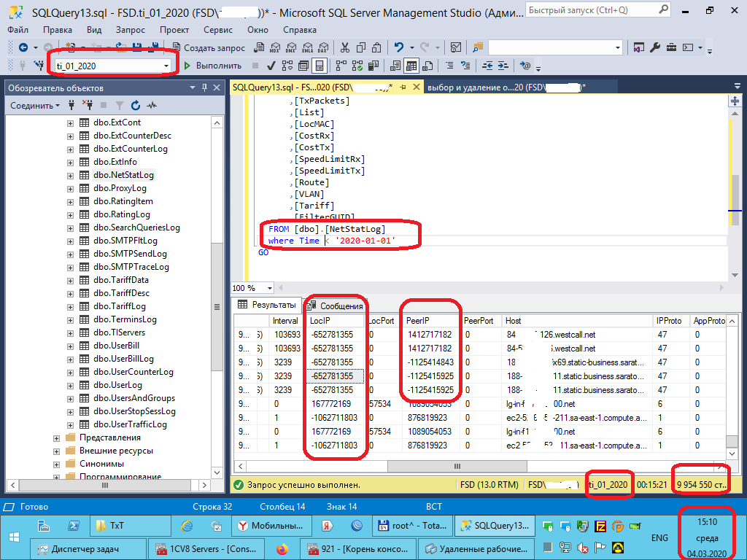The height and width of the screenshot is (560, 747).
Task: Click the Windows Start button
Action: pos(15,537)
